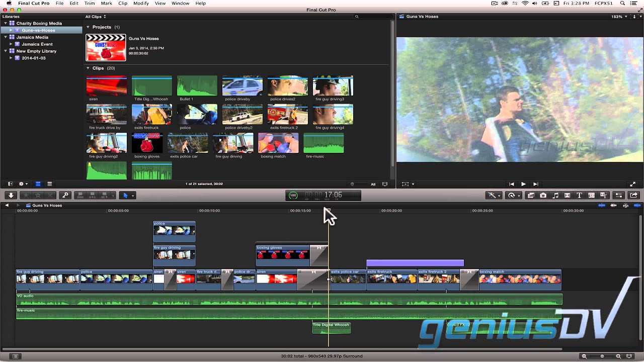The width and height of the screenshot is (644, 362).
Task: Open the Keyword Editor key icon
Action: coord(65,195)
